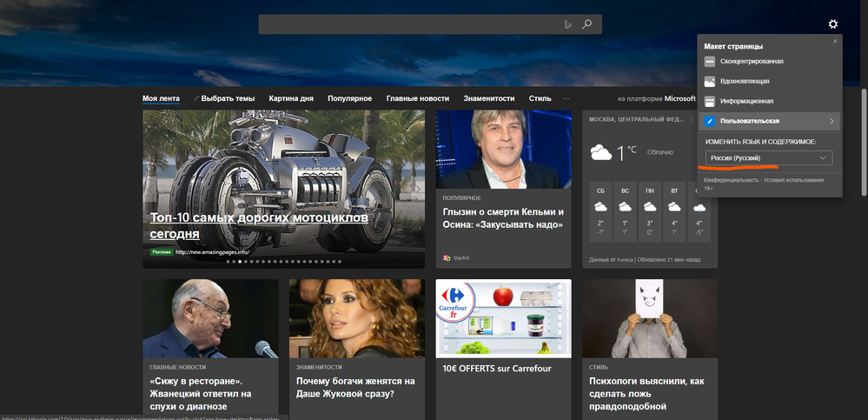This screenshot has height=420, width=868.
Task: Click the blue pencil Пользовательская icon
Action: [710, 122]
